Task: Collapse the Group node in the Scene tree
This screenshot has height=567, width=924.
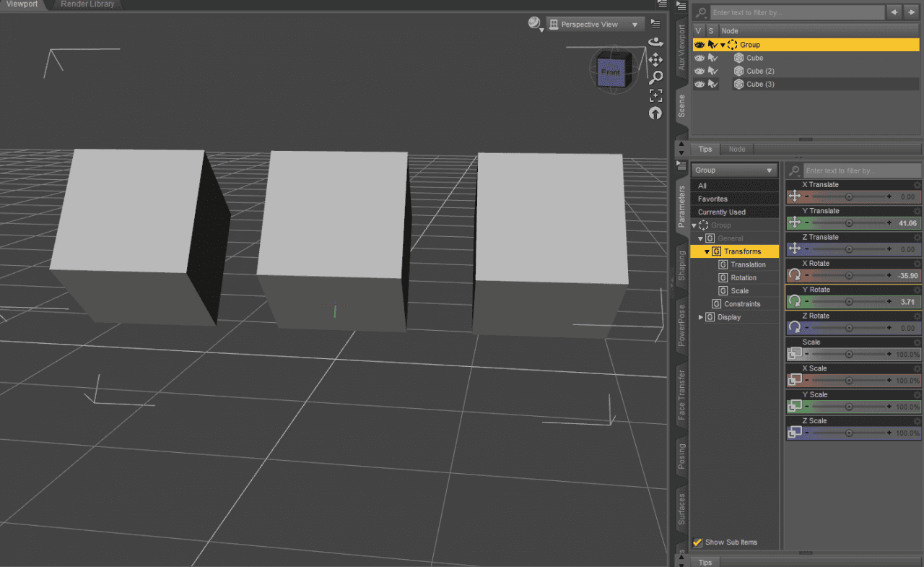Action: (x=723, y=44)
